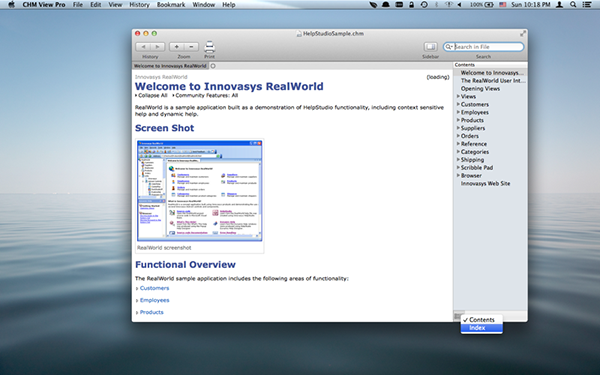Follow the Employees link in Functional Overview

[x=155, y=300]
